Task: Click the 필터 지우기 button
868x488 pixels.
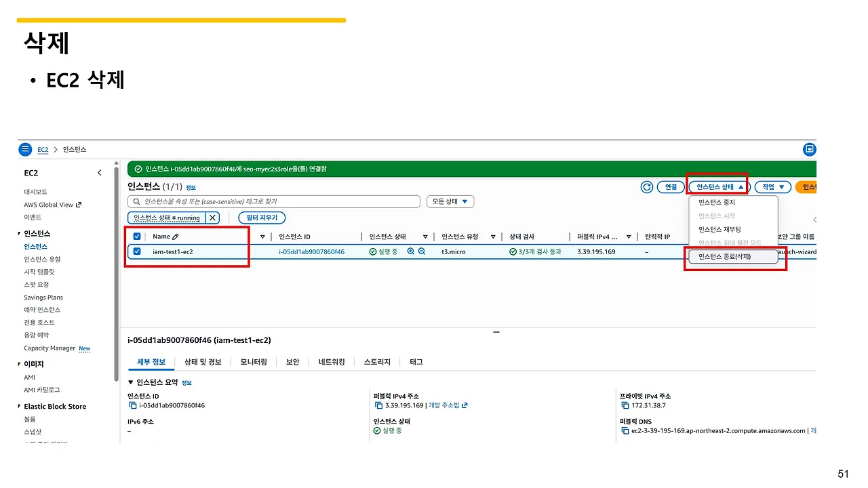Action: click(262, 218)
